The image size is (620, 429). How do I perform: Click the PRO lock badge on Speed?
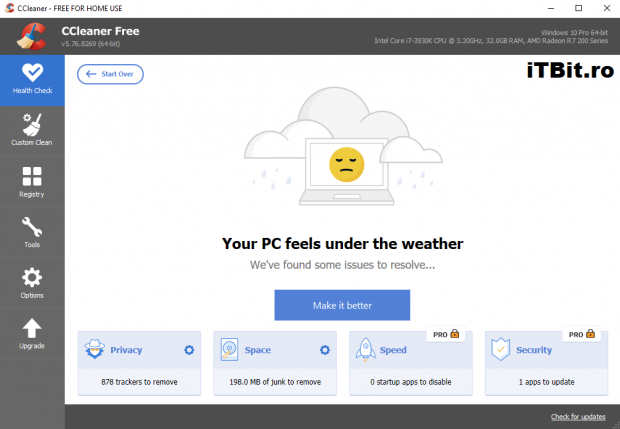444,334
